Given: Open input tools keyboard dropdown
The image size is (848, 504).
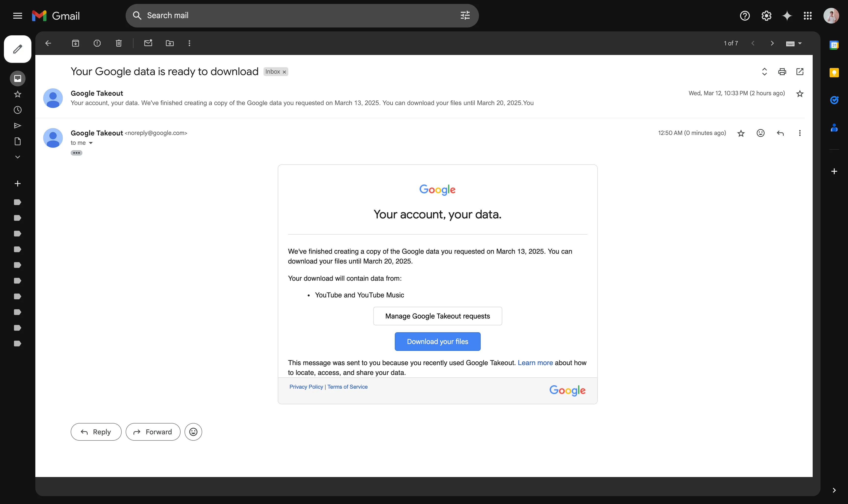Looking at the screenshot, I should tap(794, 43).
